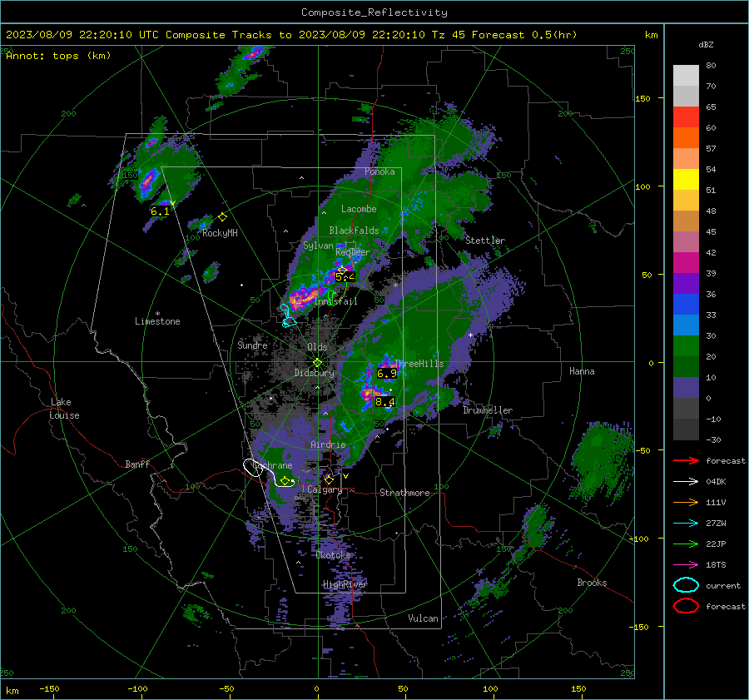The width and height of the screenshot is (749, 700).
Task: Click the Blackfalds city label
Action: click(354, 231)
